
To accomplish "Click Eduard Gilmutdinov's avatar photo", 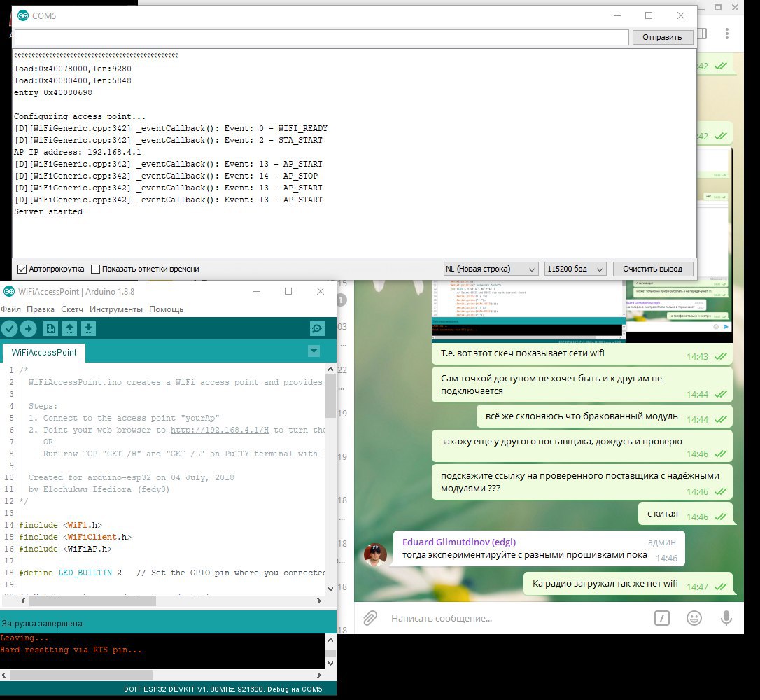I will pos(375,555).
